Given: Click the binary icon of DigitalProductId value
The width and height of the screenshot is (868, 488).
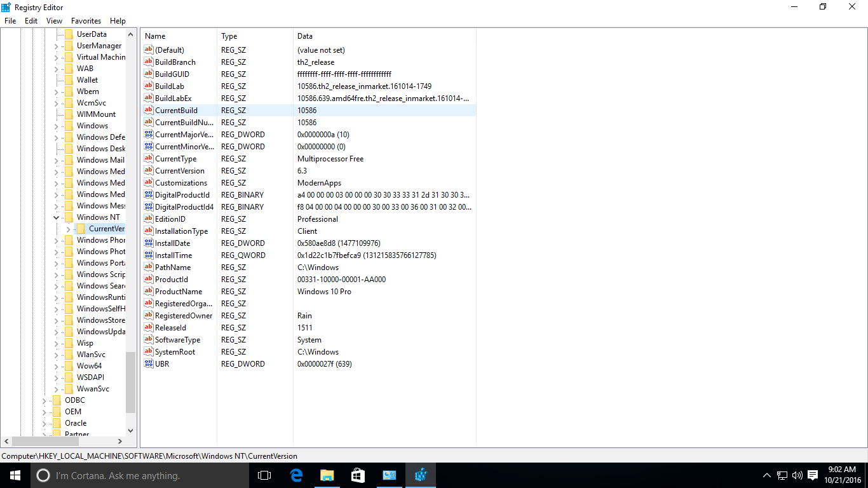Looking at the screenshot, I should tap(149, 195).
